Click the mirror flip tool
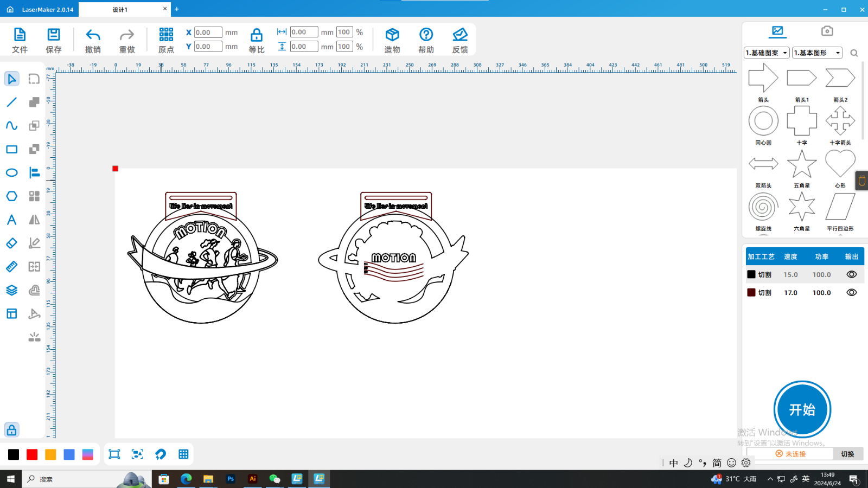Viewport: 868px width, 488px height. pos(34,220)
